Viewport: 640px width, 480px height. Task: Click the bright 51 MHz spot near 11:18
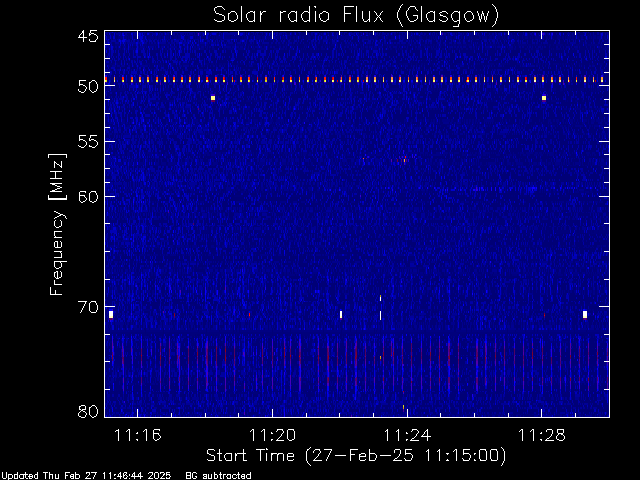pos(213,98)
